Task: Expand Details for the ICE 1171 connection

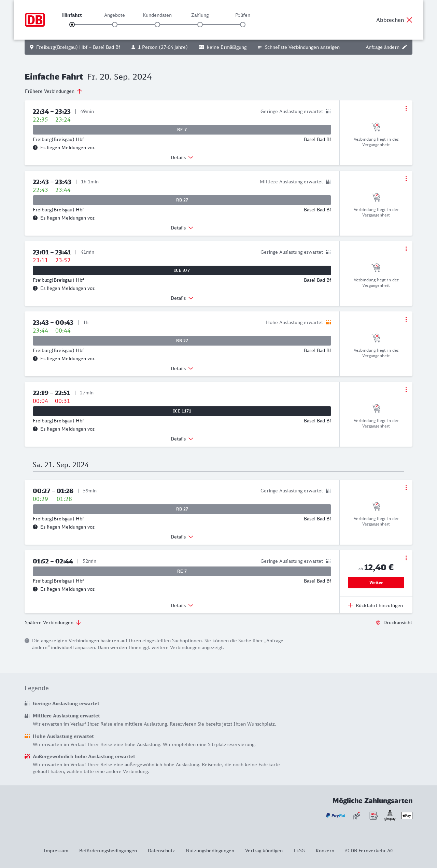Action: click(x=182, y=439)
